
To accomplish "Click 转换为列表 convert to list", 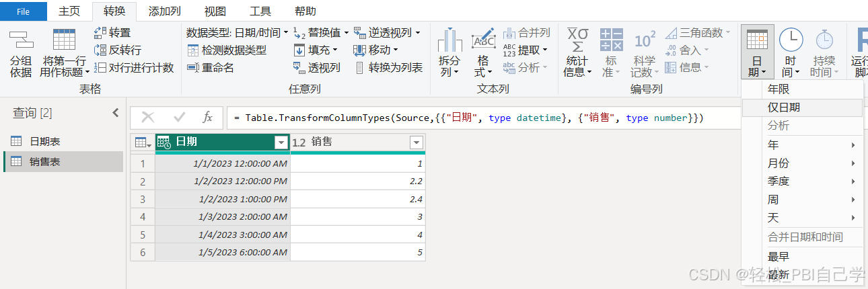I will click(x=388, y=67).
